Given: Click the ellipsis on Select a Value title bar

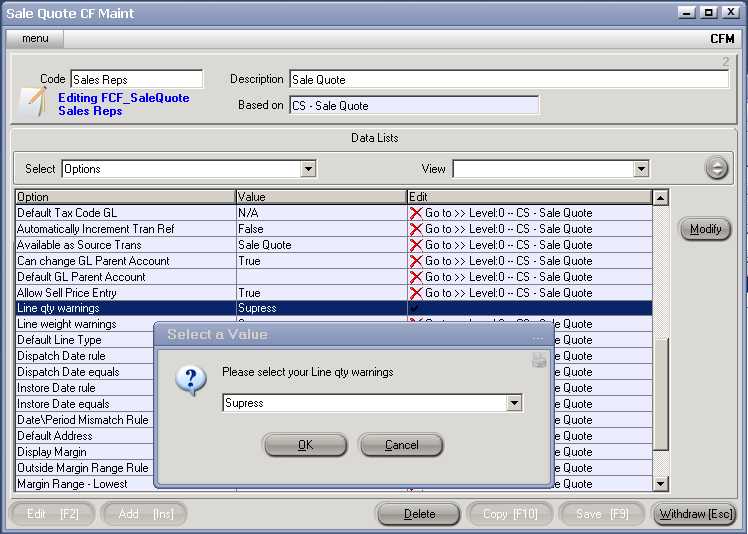Looking at the screenshot, I should [538, 337].
